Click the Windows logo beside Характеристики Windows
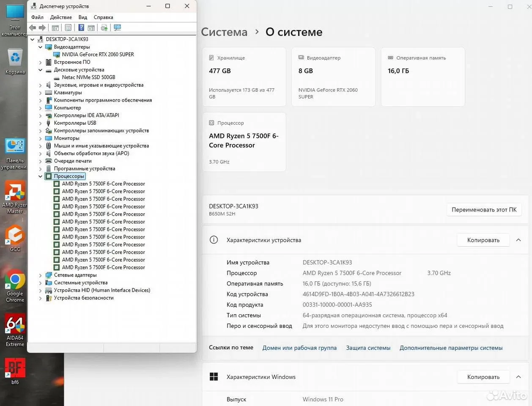Screen dimensions: 532x406 214,377
